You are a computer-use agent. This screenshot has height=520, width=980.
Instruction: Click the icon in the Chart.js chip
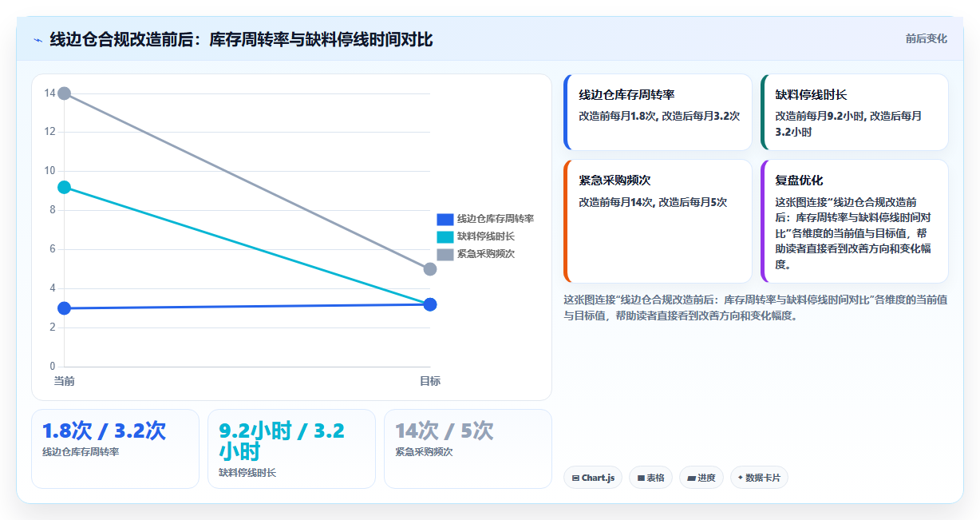click(575, 478)
